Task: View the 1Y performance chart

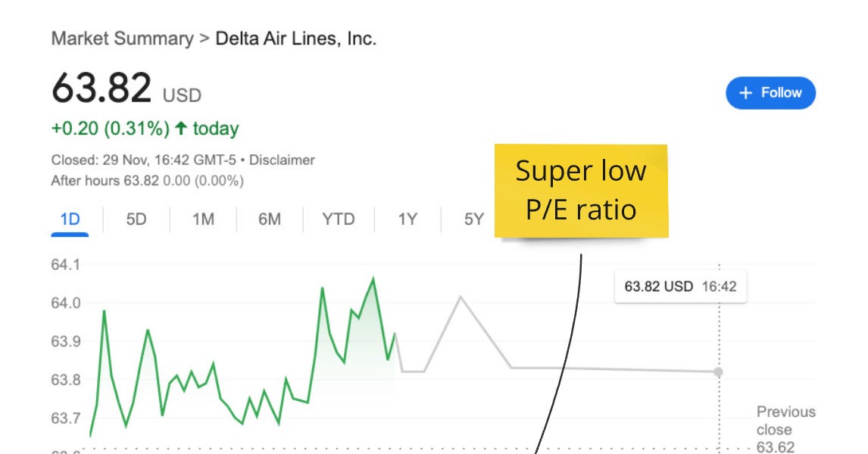Action: point(407,219)
